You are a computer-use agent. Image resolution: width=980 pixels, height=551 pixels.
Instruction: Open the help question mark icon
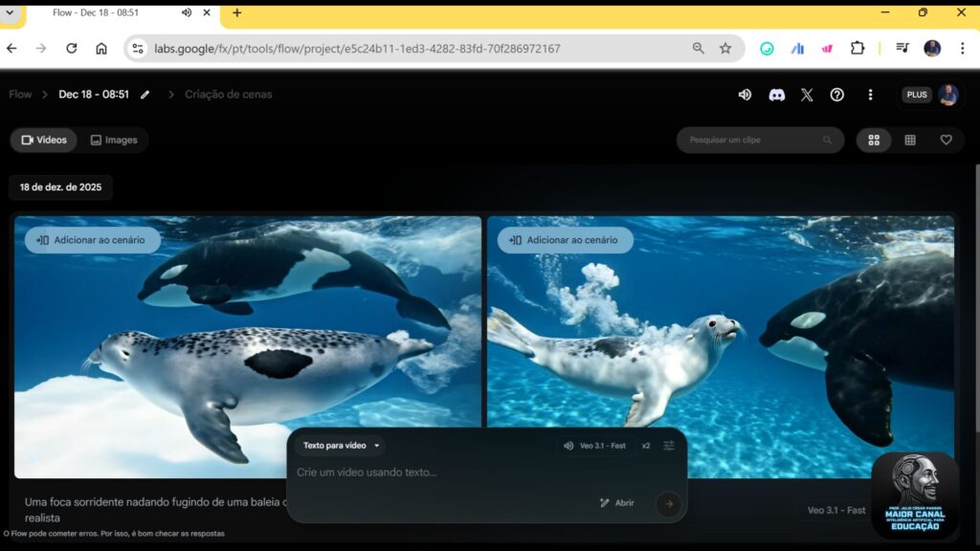point(836,94)
